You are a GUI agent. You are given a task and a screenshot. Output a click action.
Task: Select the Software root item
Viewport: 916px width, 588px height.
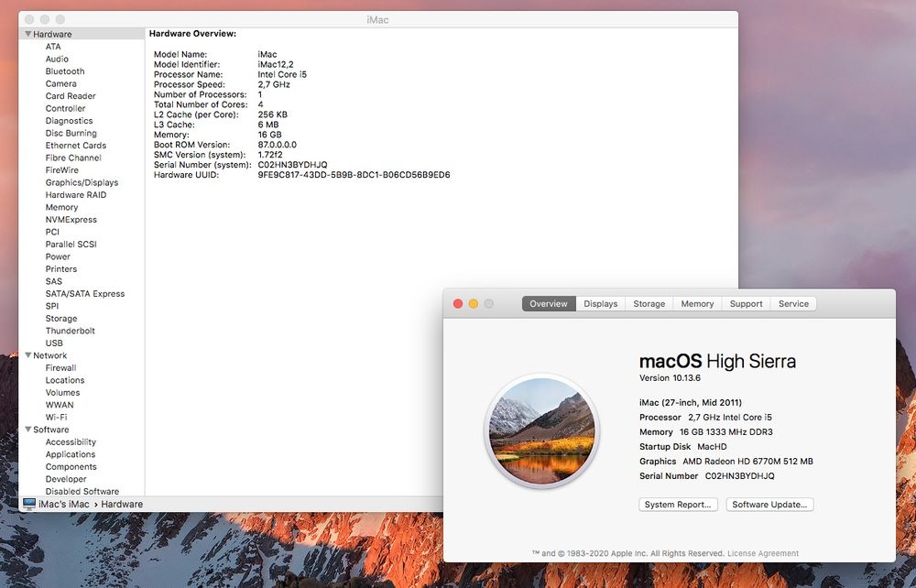click(x=50, y=430)
